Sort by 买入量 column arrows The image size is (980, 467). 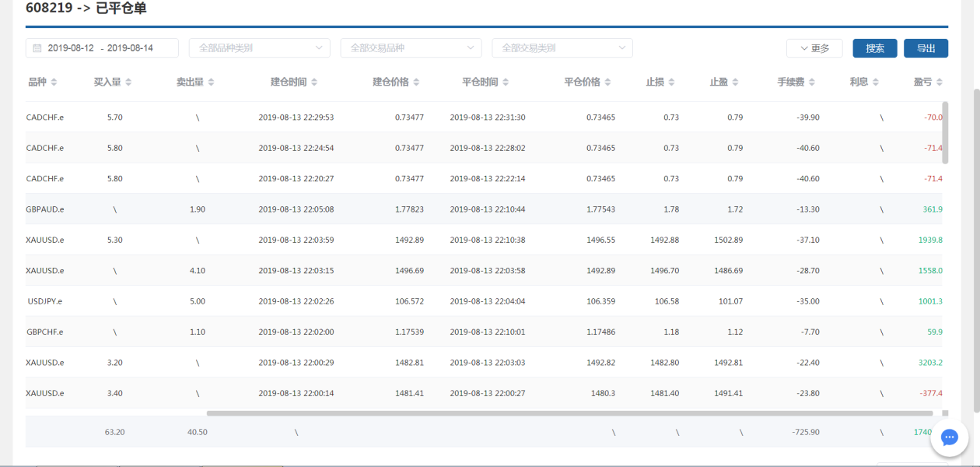tap(128, 83)
